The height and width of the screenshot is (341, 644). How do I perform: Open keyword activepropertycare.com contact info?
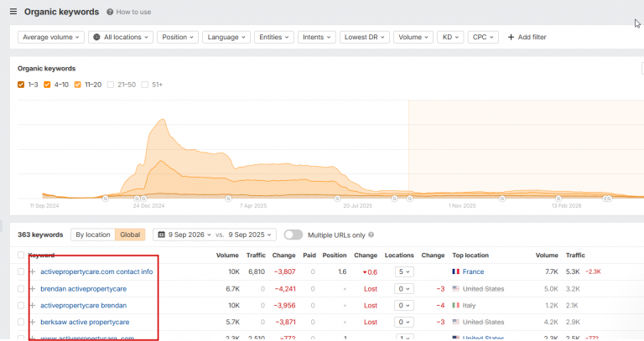(x=96, y=271)
